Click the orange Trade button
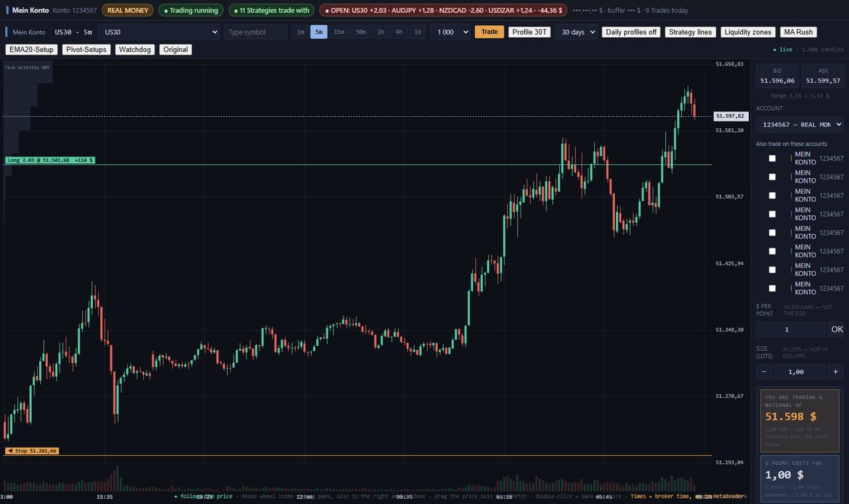Image resolution: width=849 pixels, height=504 pixels. click(490, 32)
